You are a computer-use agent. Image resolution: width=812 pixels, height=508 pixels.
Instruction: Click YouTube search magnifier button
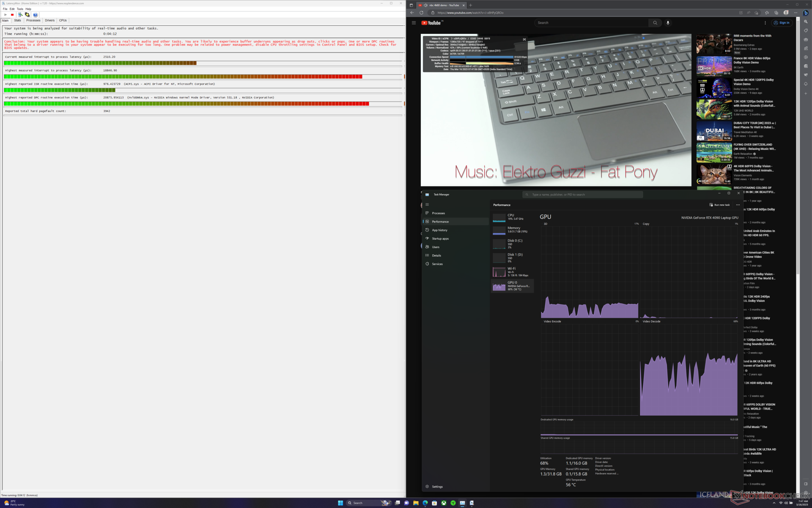655,23
